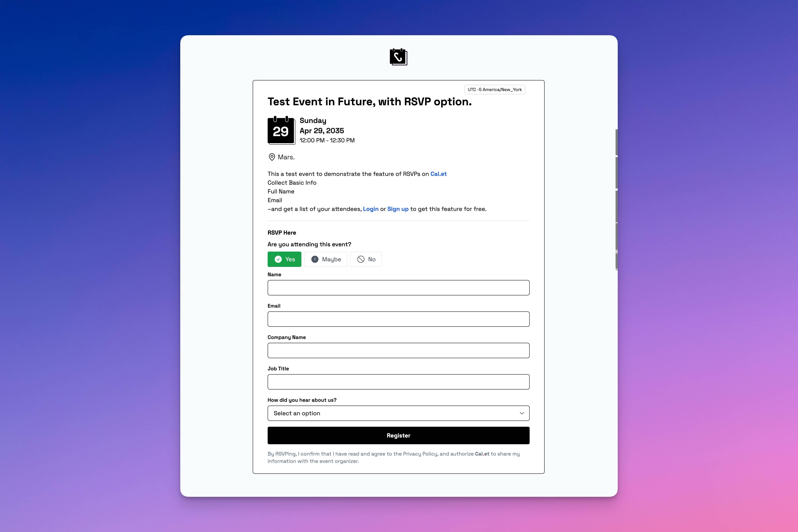Click the location pin icon near Mars

tap(272, 157)
